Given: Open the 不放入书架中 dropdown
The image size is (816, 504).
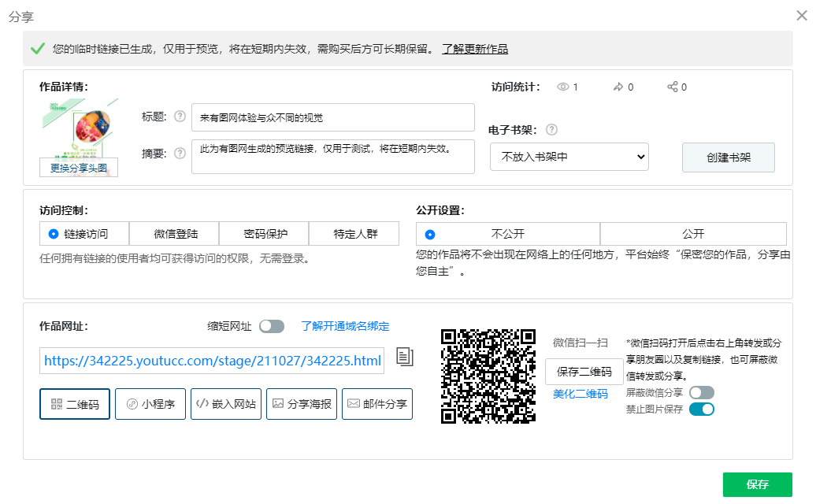Looking at the screenshot, I should 569,157.
